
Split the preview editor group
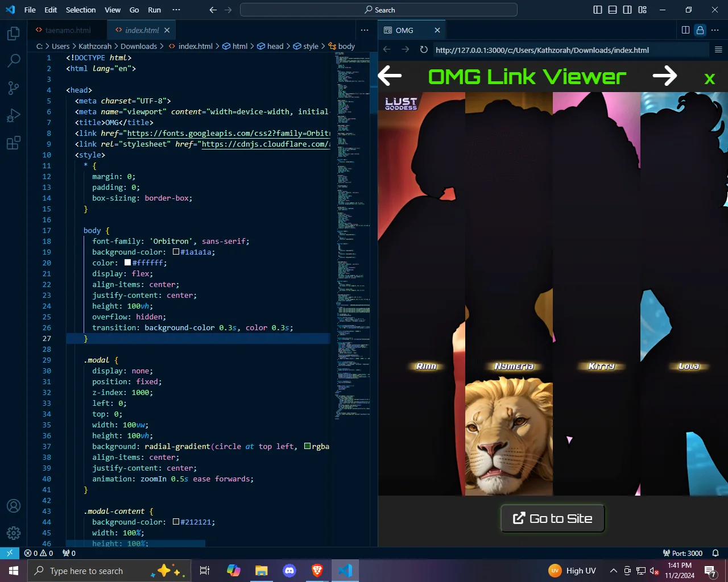click(x=685, y=30)
